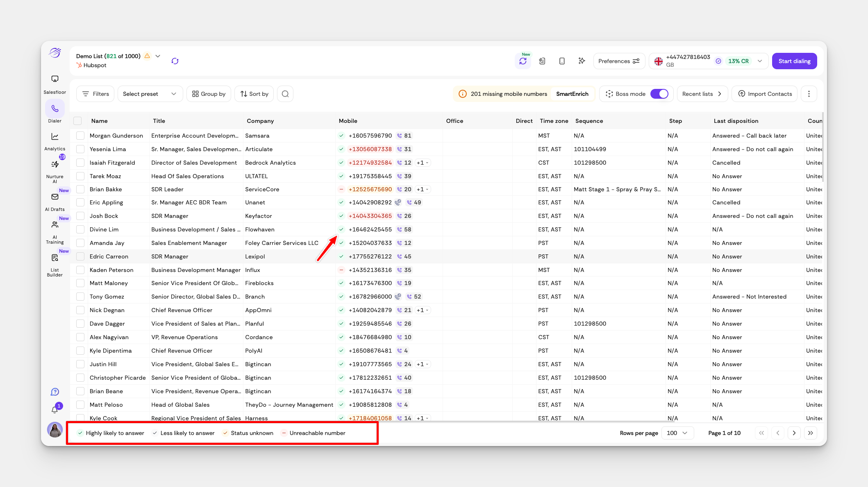Click the three-dot more options icon
The height and width of the screenshot is (487, 868).
(x=809, y=94)
